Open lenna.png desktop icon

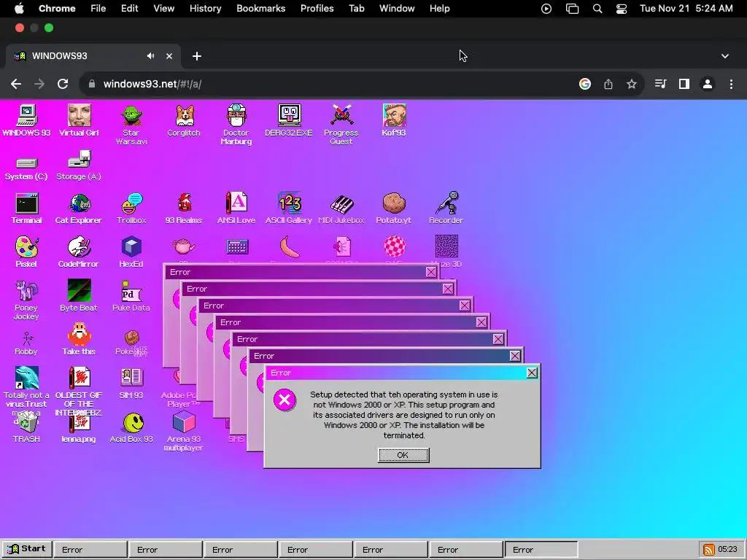(79, 427)
